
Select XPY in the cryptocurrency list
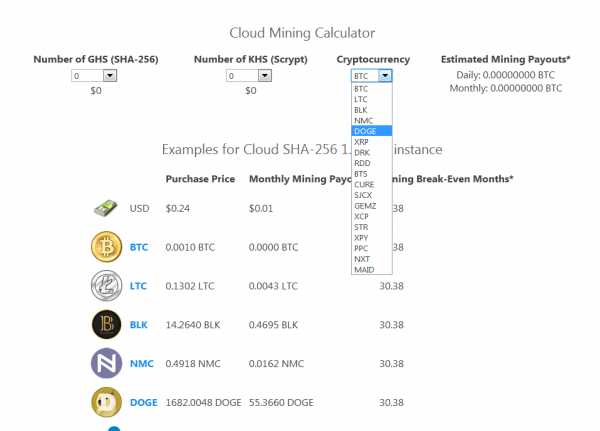pyautogui.click(x=372, y=238)
